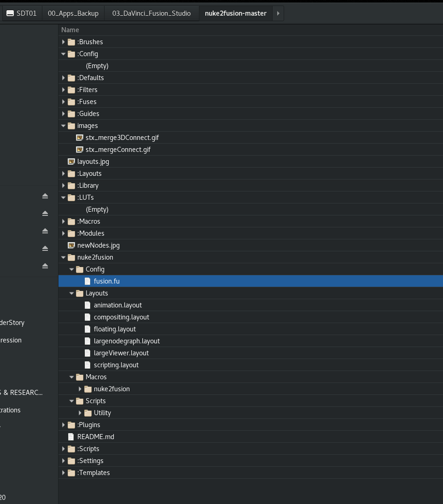Click the :Brushes folder icon
Image resolution: width=443 pixels, height=504 pixels.
[71, 42]
